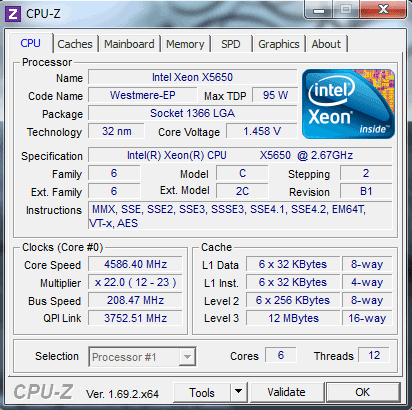Click the Level 3 16-way value
This screenshot has width=412, height=410.
click(367, 318)
